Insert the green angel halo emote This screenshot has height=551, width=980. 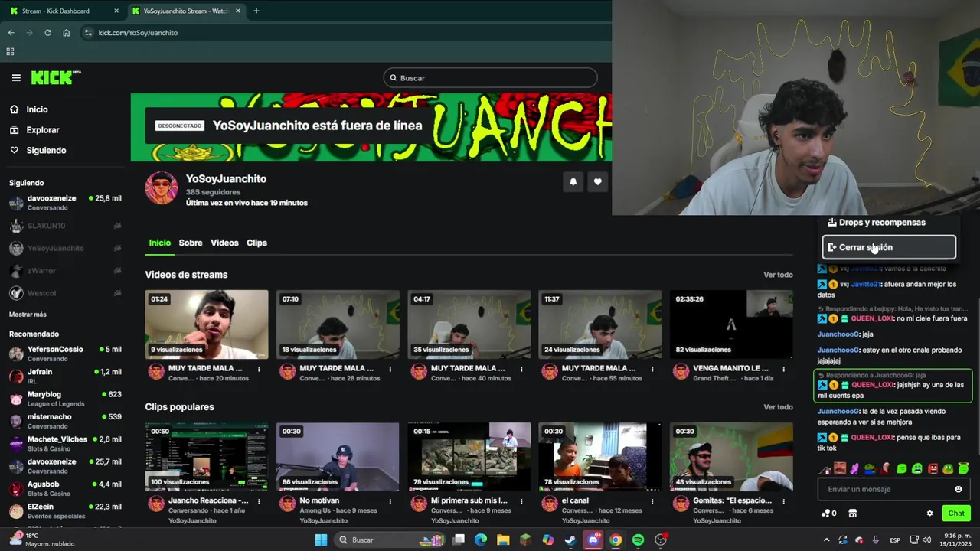[x=963, y=468]
